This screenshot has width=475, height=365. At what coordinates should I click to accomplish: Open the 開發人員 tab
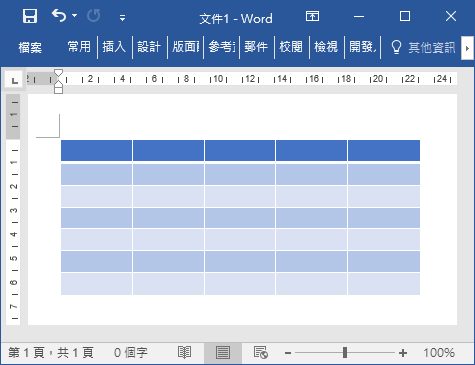click(362, 47)
